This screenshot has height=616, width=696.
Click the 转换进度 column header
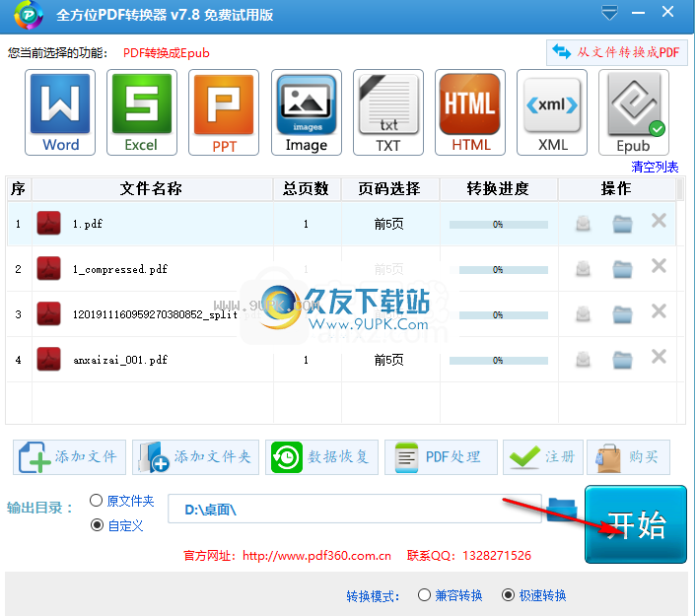[x=499, y=188]
